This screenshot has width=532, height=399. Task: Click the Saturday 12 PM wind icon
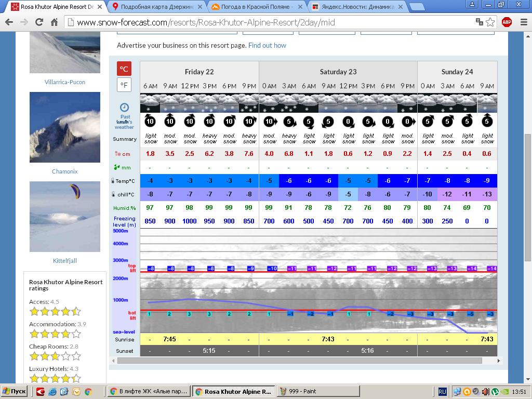(348, 122)
